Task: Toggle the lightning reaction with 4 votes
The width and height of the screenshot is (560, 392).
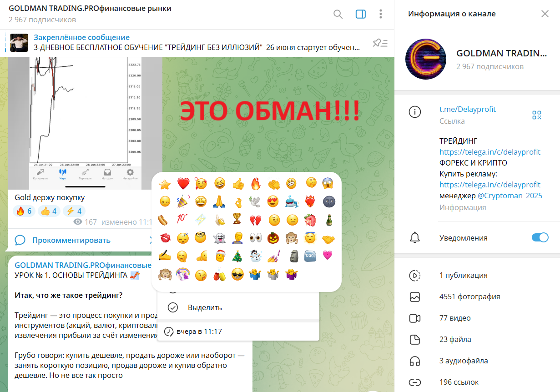Action: coord(73,211)
